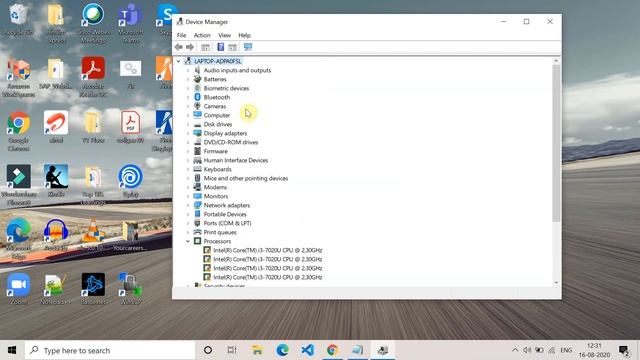The height and width of the screenshot is (360, 640).
Task: Expand the Bluetooth category arrow
Action: [x=188, y=97]
